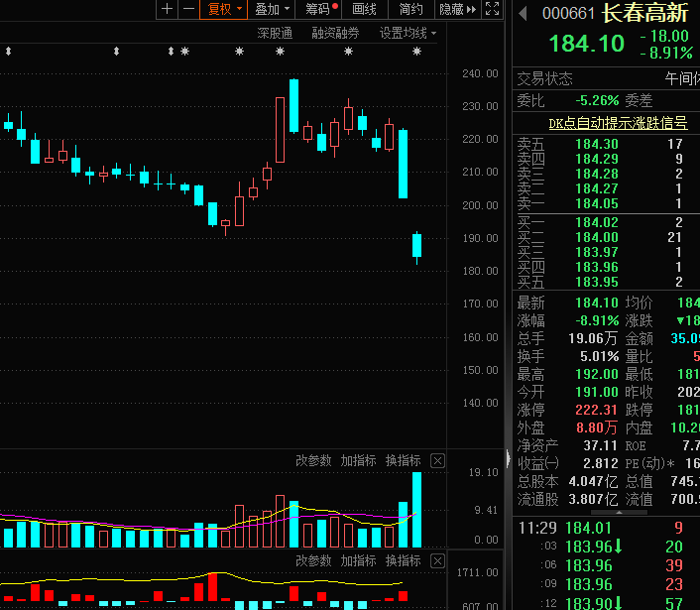The height and width of the screenshot is (610, 700).
Task: Toggle the 简约 simplified view
Action: 410,9
